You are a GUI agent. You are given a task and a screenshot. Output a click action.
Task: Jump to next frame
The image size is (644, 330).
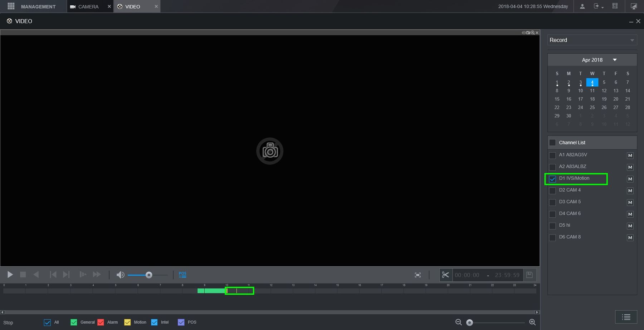66,275
